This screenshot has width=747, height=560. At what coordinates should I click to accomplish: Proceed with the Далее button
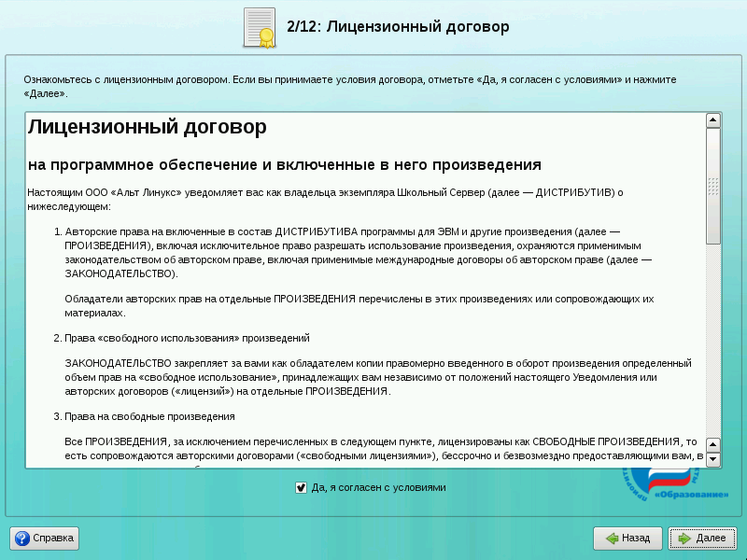click(702, 539)
